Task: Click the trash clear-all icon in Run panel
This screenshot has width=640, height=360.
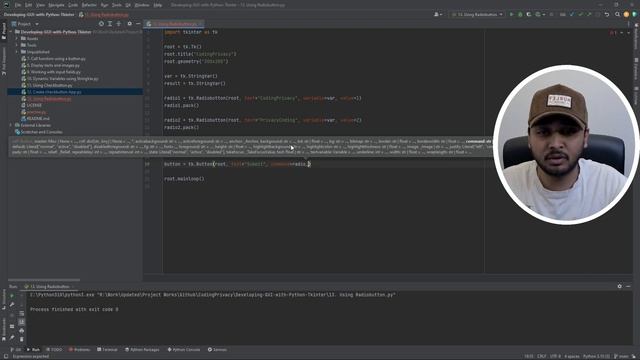Action: tap(22, 339)
